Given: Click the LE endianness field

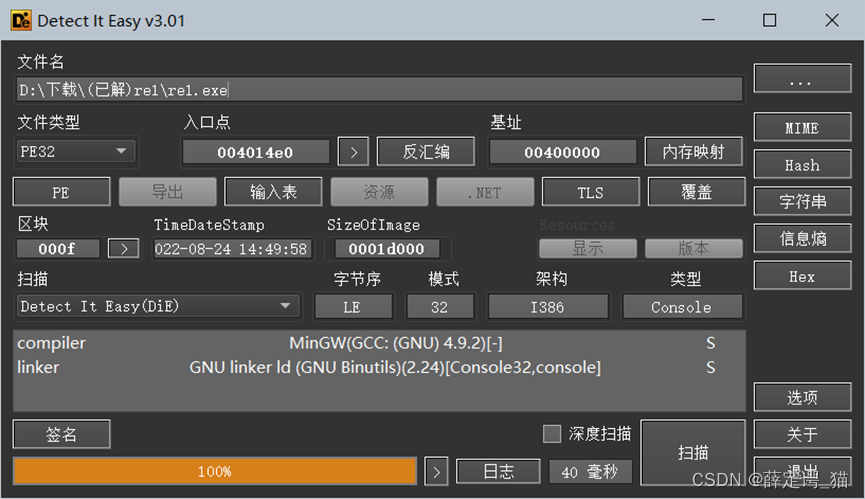Looking at the screenshot, I should pos(353,307).
